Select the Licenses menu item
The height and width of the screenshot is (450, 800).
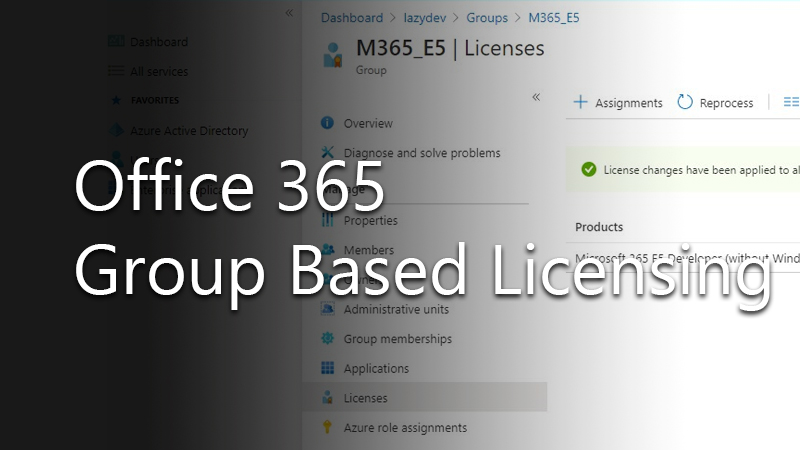tap(424, 397)
